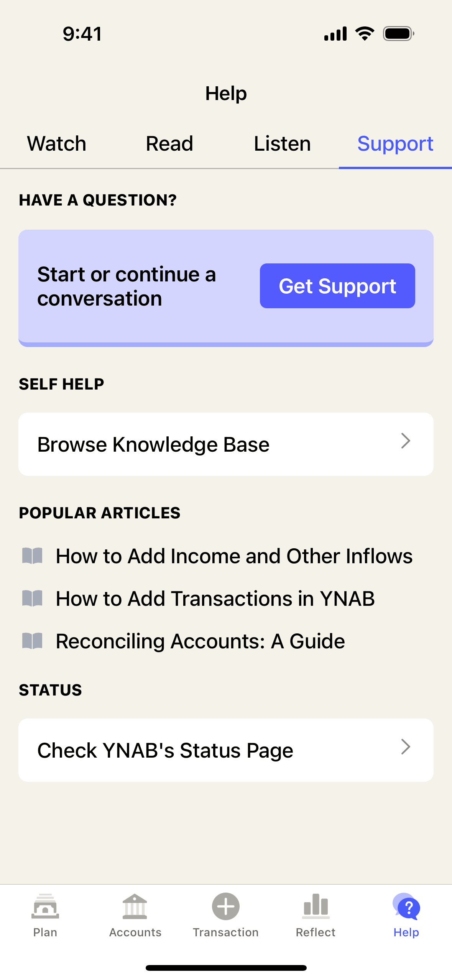Switch to the Listen tab
Screen dimensions: 452x980
[x=282, y=144]
